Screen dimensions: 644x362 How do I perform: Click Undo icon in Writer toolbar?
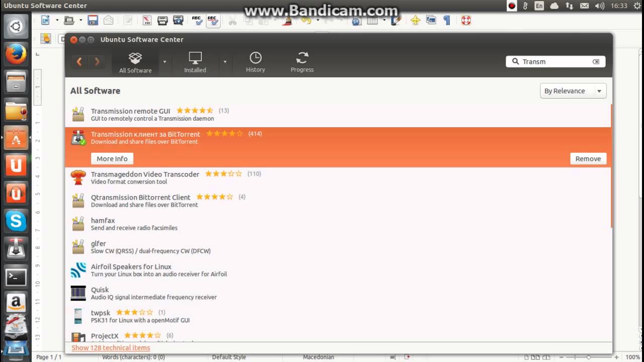tap(306, 21)
